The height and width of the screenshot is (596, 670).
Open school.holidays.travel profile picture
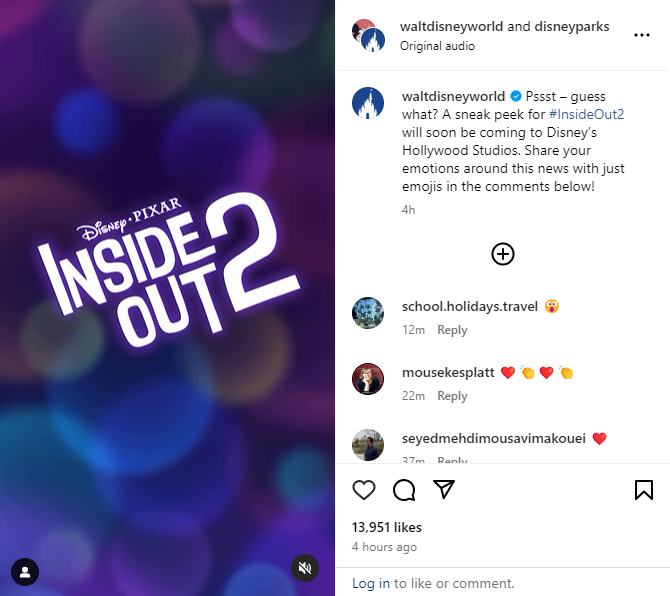coord(368,313)
